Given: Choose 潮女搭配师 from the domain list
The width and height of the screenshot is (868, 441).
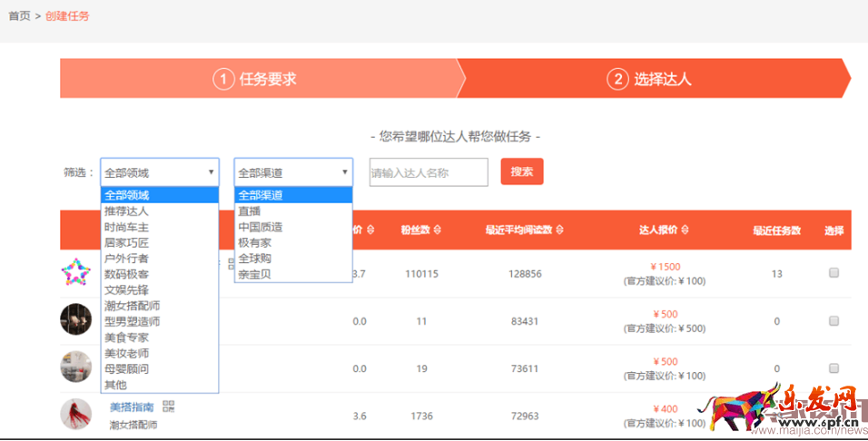Looking at the screenshot, I should (x=133, y=306).
